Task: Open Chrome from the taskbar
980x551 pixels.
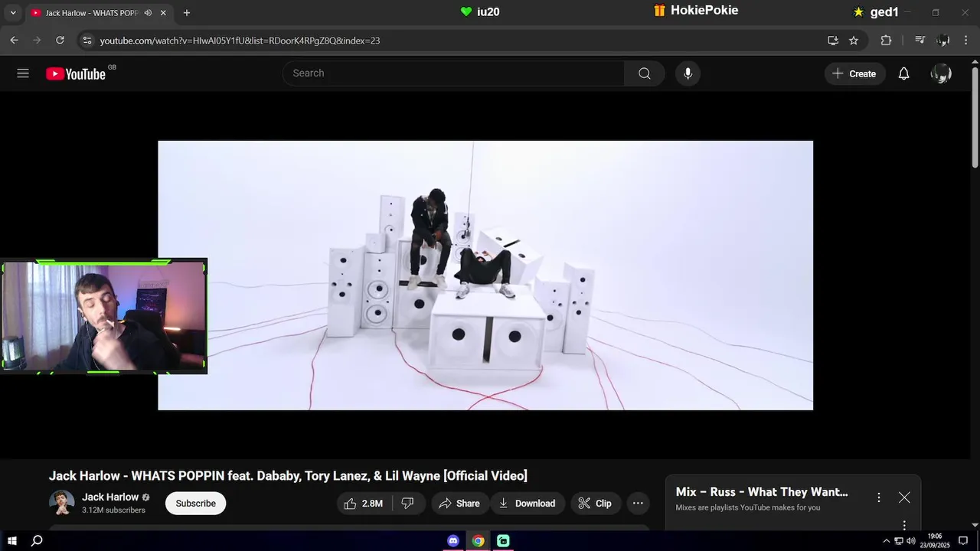Action: 478,540
